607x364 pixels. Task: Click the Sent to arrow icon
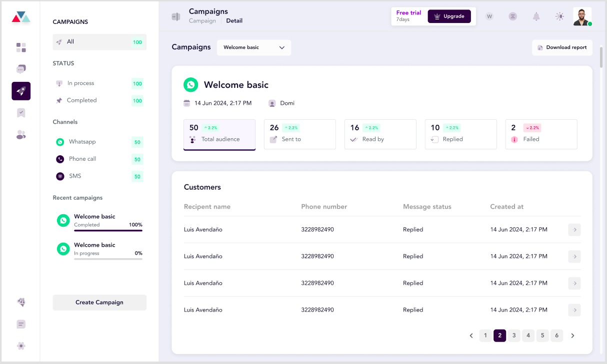(273, 139)
